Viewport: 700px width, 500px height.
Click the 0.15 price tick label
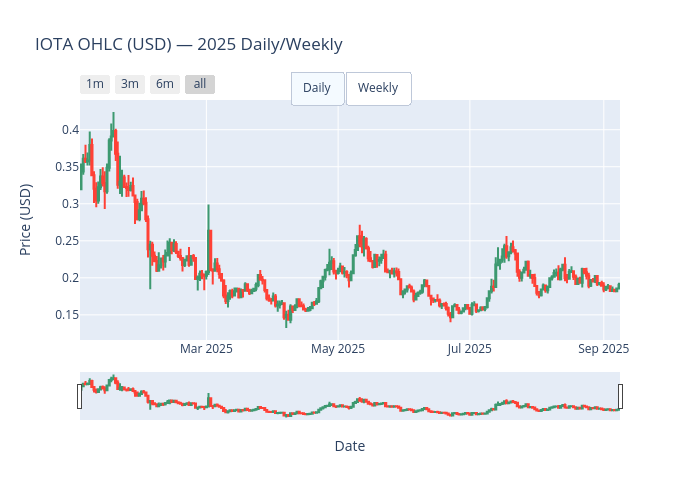(x=67, y=315)
